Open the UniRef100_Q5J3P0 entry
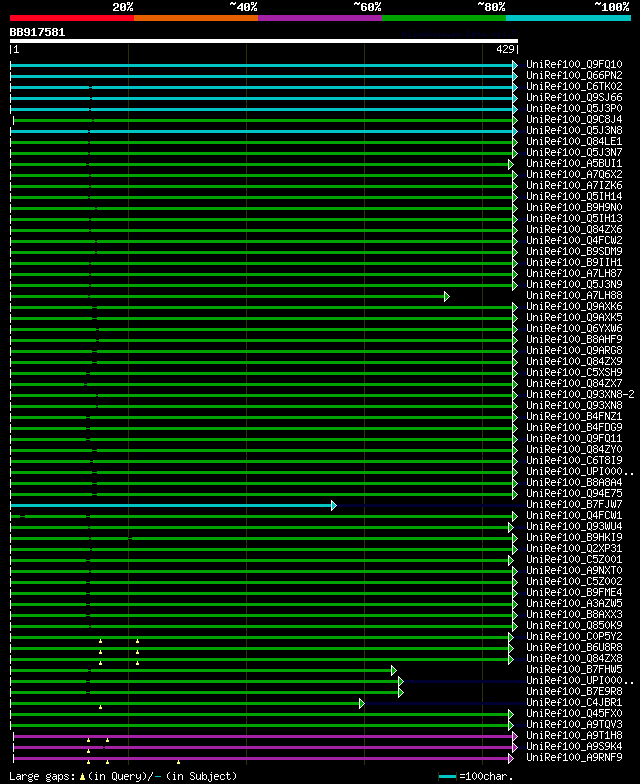Viewport: 640px width, 784px height. pyautogui.click(x=574, y=108)
